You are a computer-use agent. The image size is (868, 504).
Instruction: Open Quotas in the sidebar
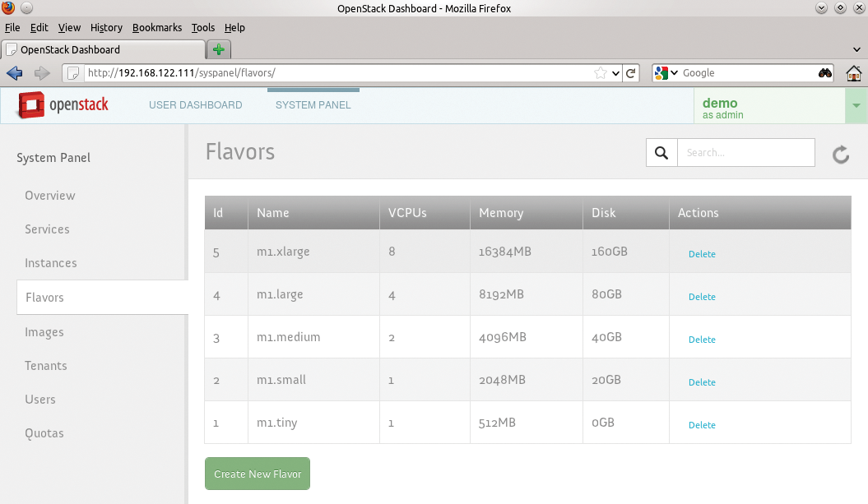[x=44, y=433]
